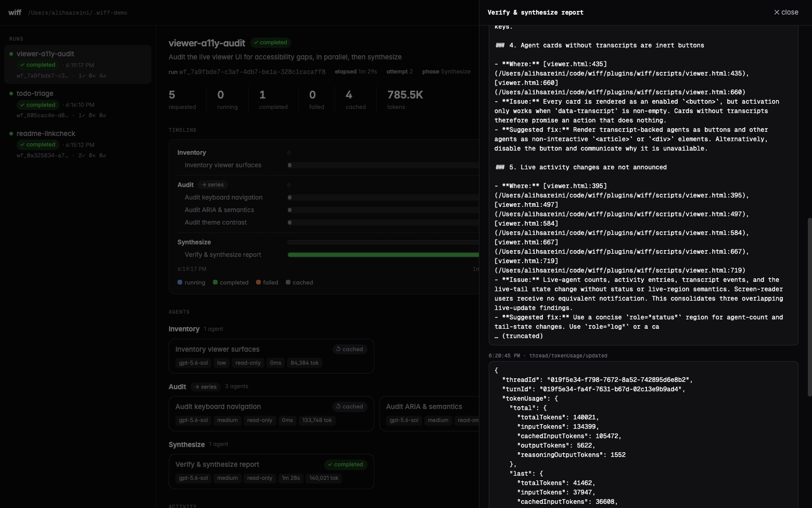The width and height of the screenshot is (812, 508).
Task: Click the 133,748 tok tag
Action: pyautogui.click(x=317, y=420)
